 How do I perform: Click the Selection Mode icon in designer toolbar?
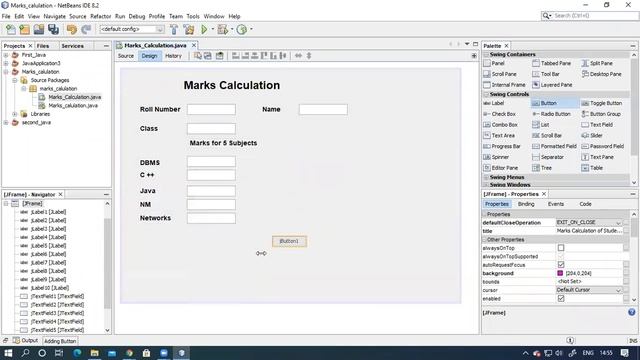click(x=198, y=56)
